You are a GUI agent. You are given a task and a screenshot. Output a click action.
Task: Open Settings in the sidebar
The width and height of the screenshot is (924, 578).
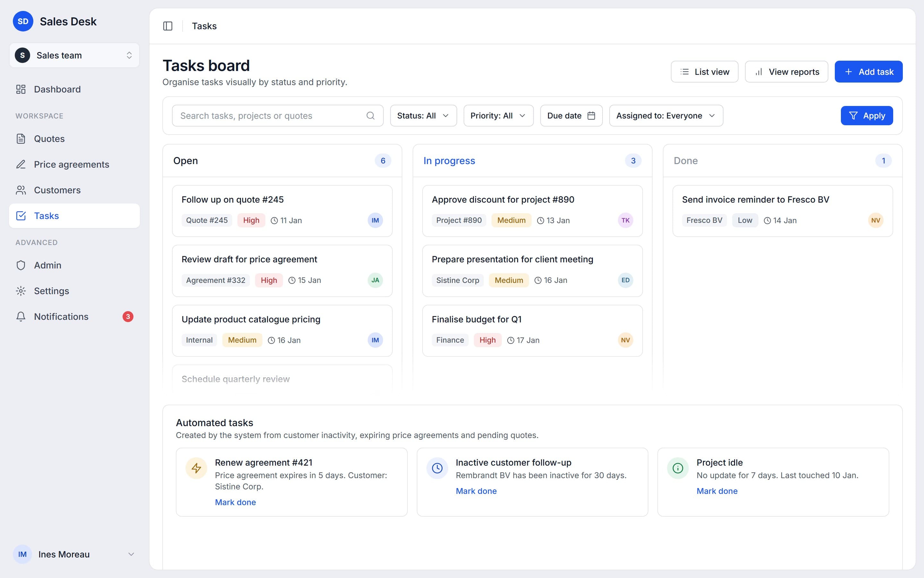[x=74, y=291]
